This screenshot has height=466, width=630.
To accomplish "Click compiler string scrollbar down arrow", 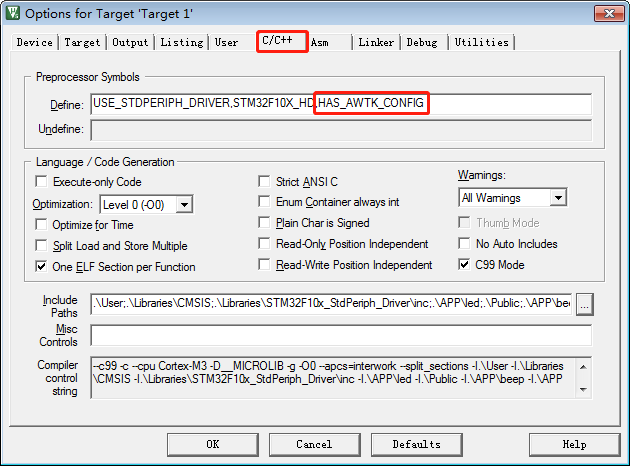I will [583, 389].
